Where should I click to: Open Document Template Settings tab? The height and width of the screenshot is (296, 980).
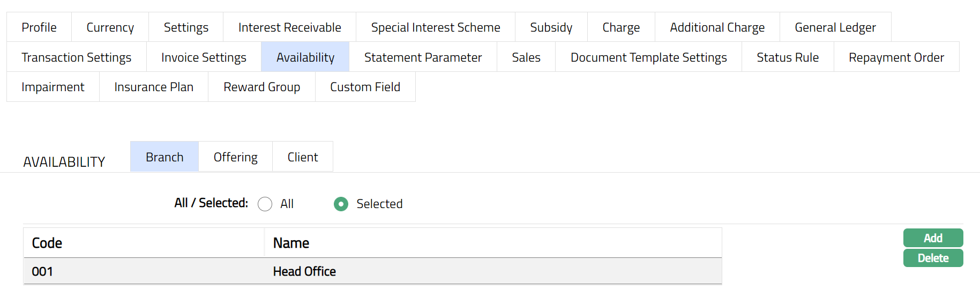click(x=648, y=57)
